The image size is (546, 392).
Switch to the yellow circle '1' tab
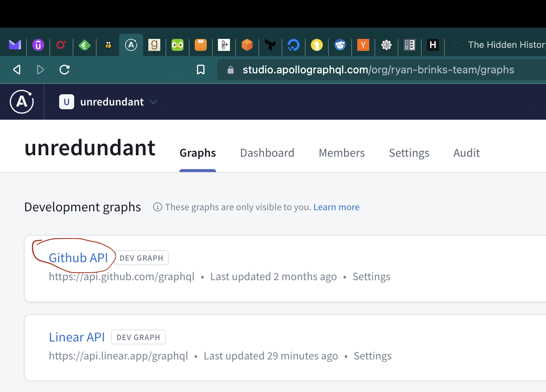point(317,45)
